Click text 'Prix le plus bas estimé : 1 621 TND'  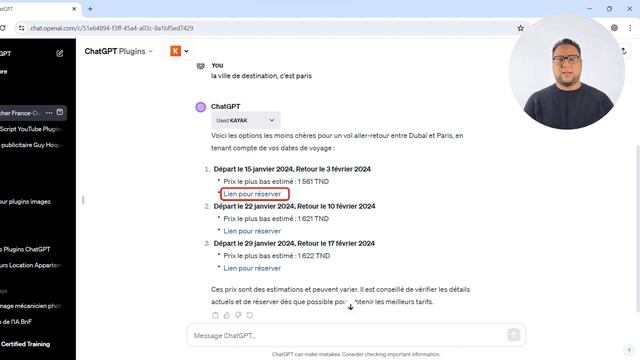276,218
